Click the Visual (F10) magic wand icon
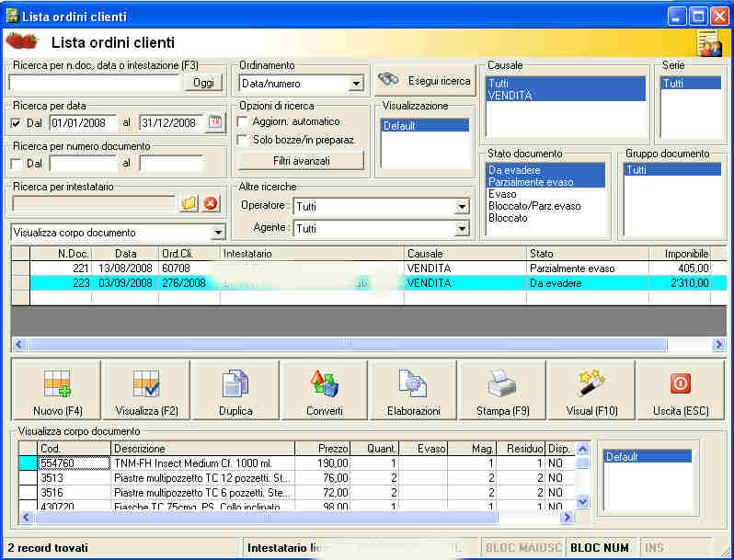The height and width of the screenshot is (560, 734). pos(591,390)
